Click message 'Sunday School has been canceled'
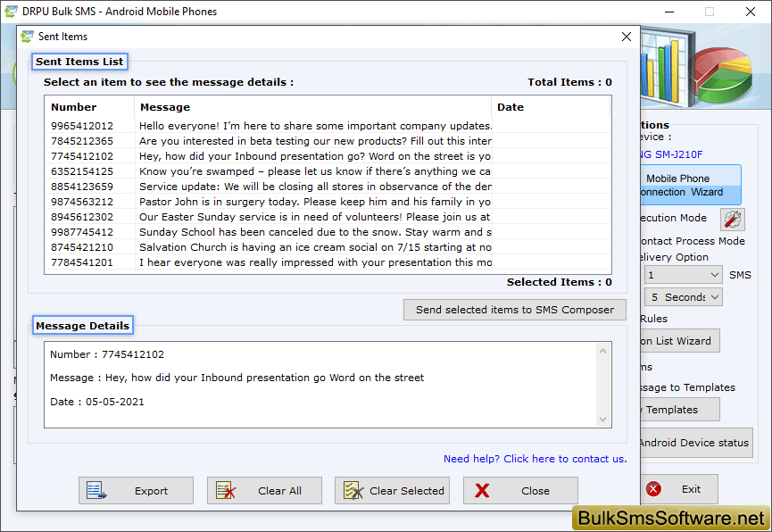 click(x=315, y=232)
